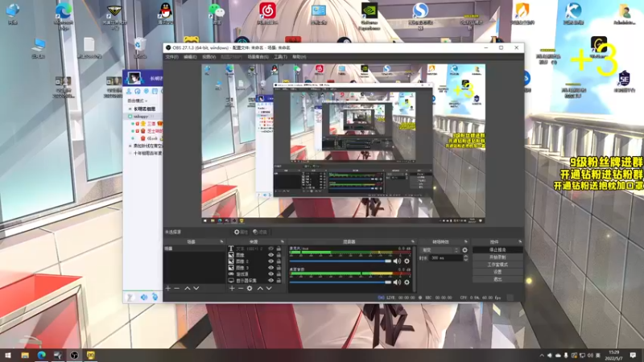Open the Windows Start menu

click(x=8, y=355)
